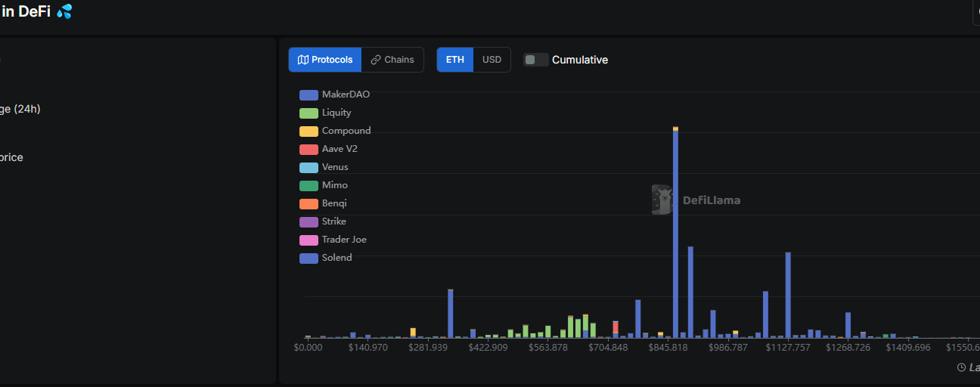Click the Solend legend label
980x387 pixels.
(x=337, y=258)
